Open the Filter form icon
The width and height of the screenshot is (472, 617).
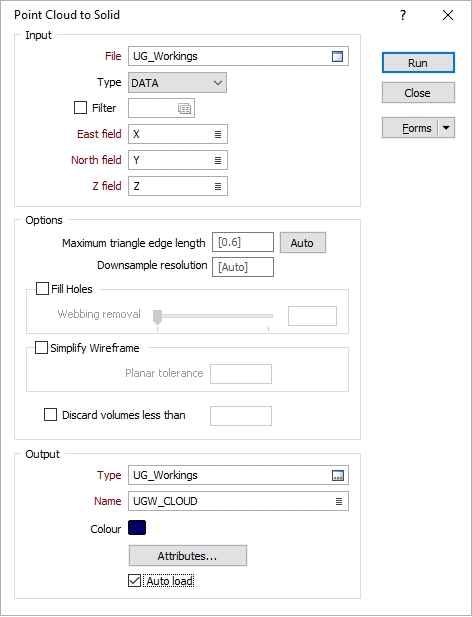point(184,108)
